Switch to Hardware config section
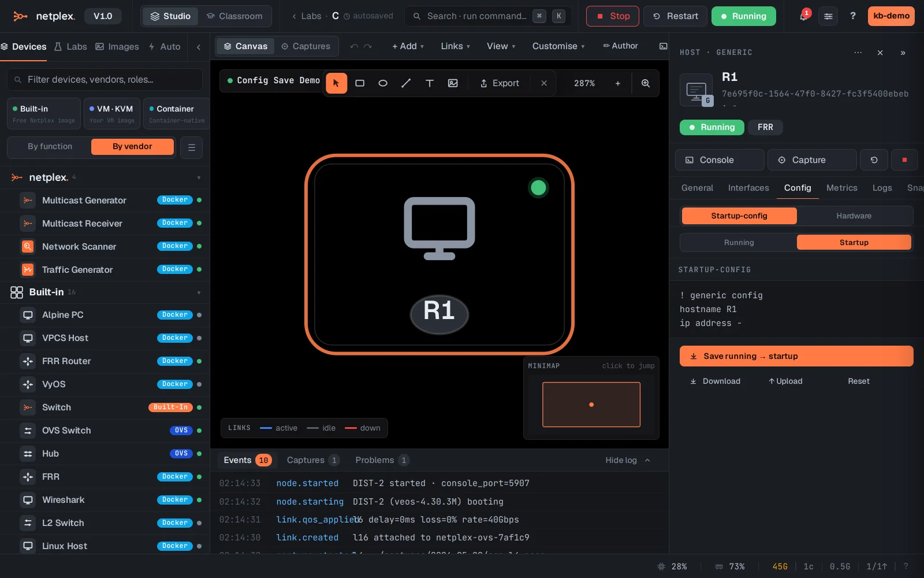 click(854, 216)
